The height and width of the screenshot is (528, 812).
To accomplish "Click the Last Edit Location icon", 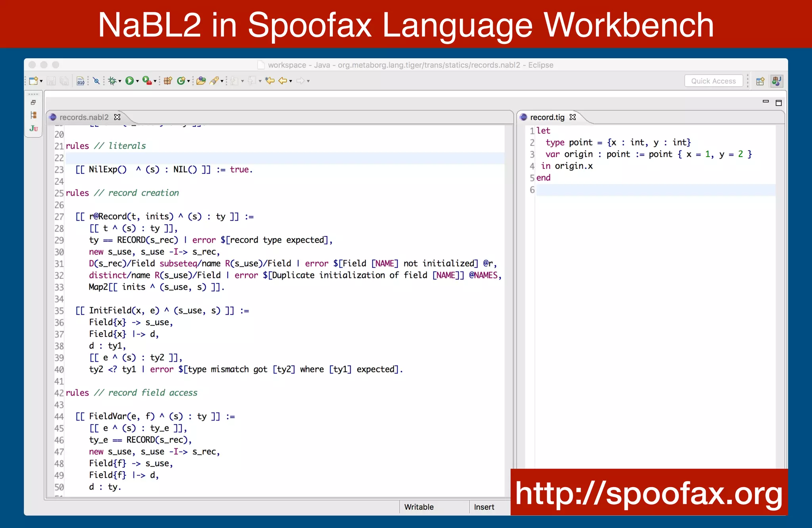I will (270, 81).
